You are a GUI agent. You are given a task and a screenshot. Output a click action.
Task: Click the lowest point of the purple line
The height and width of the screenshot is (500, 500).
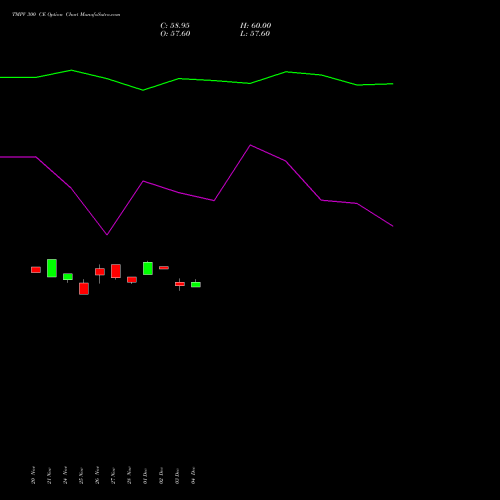107,235
